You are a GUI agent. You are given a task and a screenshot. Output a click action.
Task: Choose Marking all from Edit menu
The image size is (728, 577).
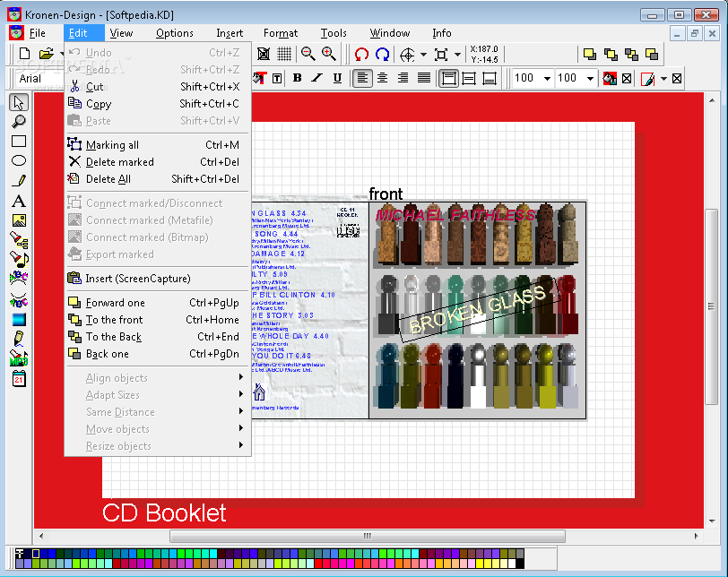tap(158, 145)
